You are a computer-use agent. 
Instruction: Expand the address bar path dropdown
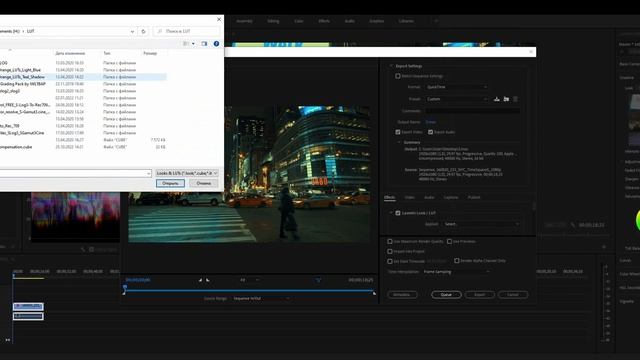[x=132, y=31]
